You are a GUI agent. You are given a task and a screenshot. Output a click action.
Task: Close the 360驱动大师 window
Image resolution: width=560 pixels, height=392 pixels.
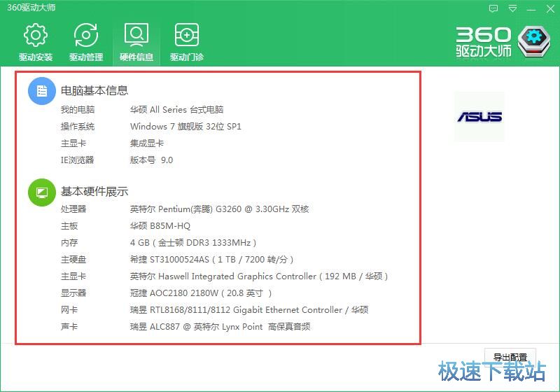pyautogui.click(x=550, y=8)
